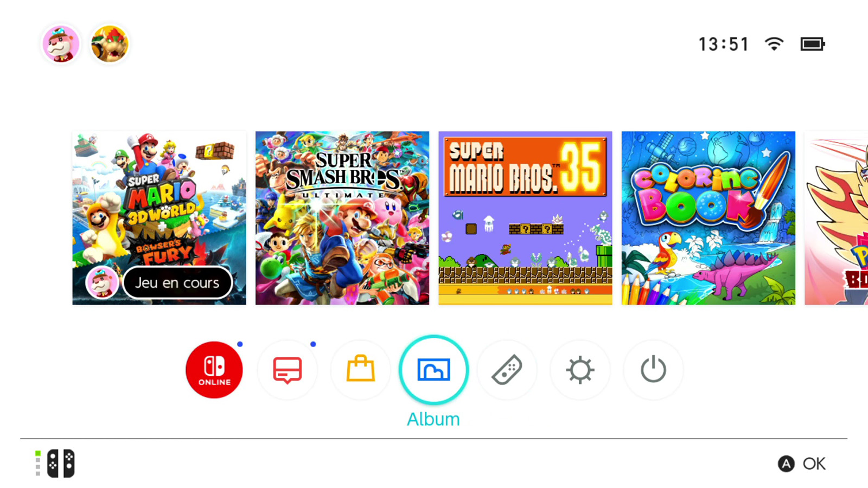The image size is (868, 488).
Task: Click the Wi-Fi signal indicator
Action: click(x=774, y=44)
